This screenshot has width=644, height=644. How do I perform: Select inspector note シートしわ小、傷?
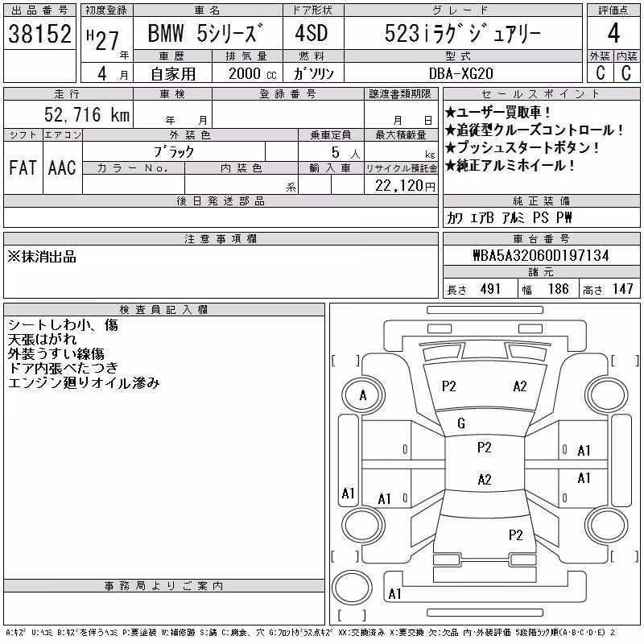63,325
